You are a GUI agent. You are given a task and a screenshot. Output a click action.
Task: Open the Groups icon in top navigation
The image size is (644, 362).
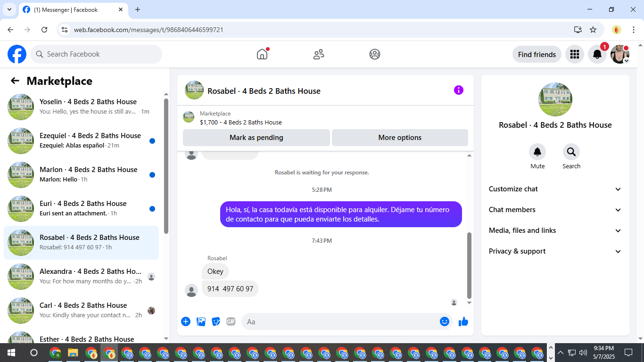click(375, 54)
